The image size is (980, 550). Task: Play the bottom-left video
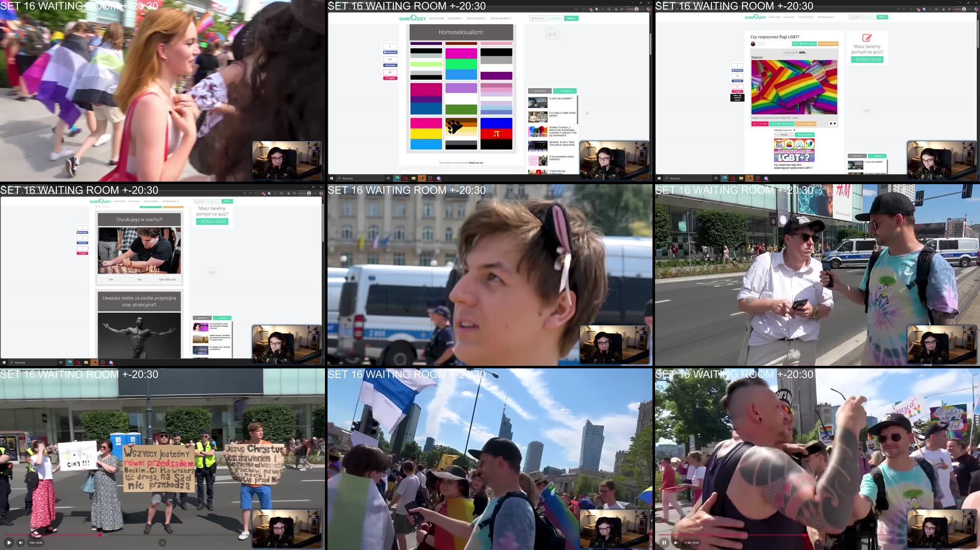point(9,542)
